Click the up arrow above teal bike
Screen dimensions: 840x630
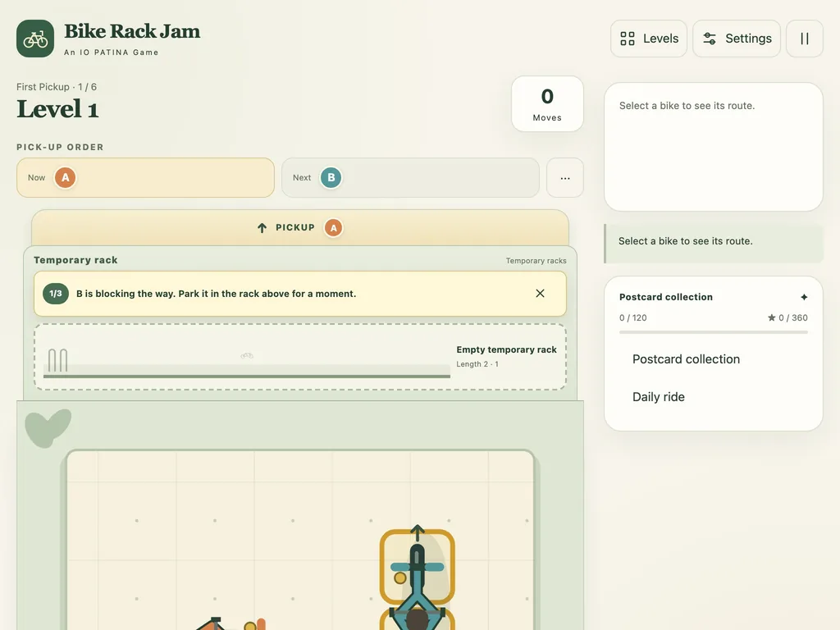(x=418, y=532)
